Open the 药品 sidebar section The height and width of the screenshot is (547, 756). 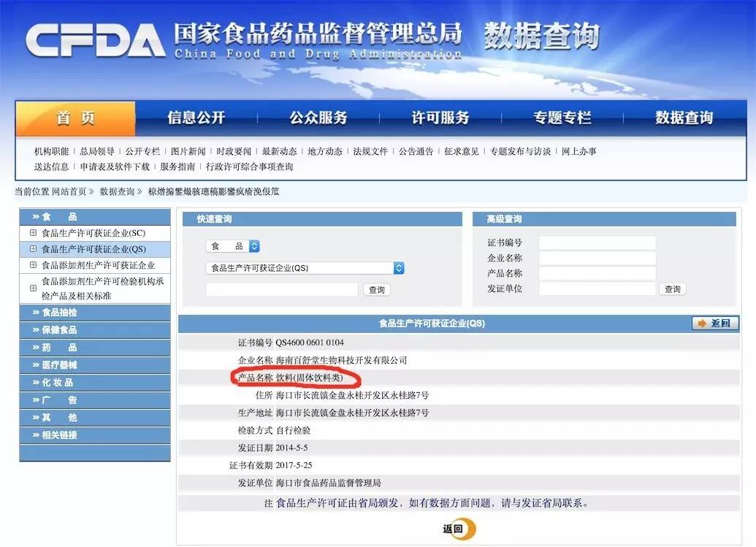58,347
